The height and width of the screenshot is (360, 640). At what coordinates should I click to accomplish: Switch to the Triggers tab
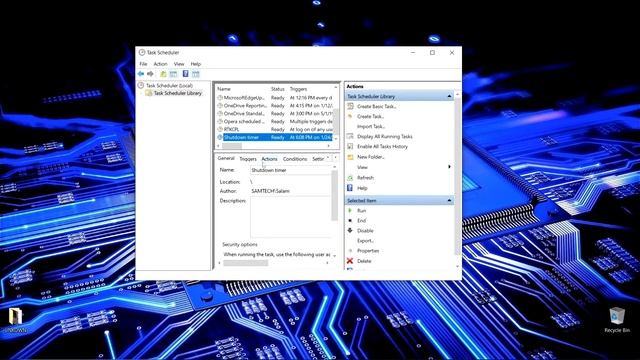(248, 159)
